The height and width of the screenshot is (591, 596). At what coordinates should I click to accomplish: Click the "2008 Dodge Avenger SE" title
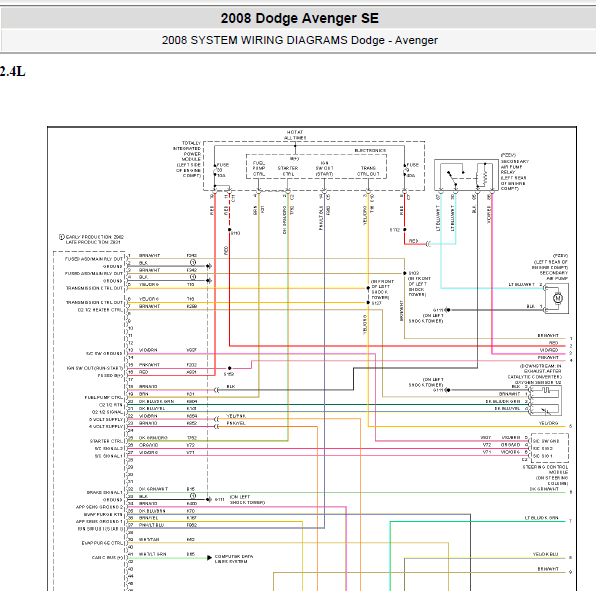coord(300,18)
